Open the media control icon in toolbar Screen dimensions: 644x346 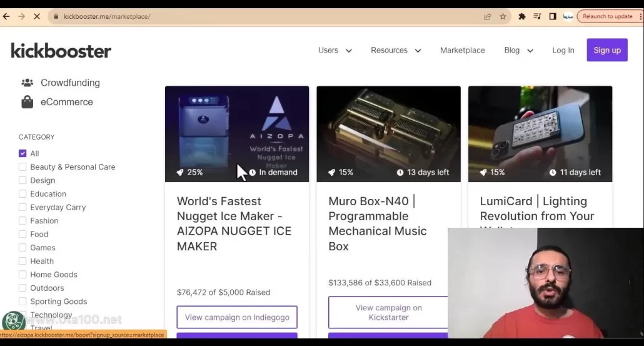[x=537, y=17]
